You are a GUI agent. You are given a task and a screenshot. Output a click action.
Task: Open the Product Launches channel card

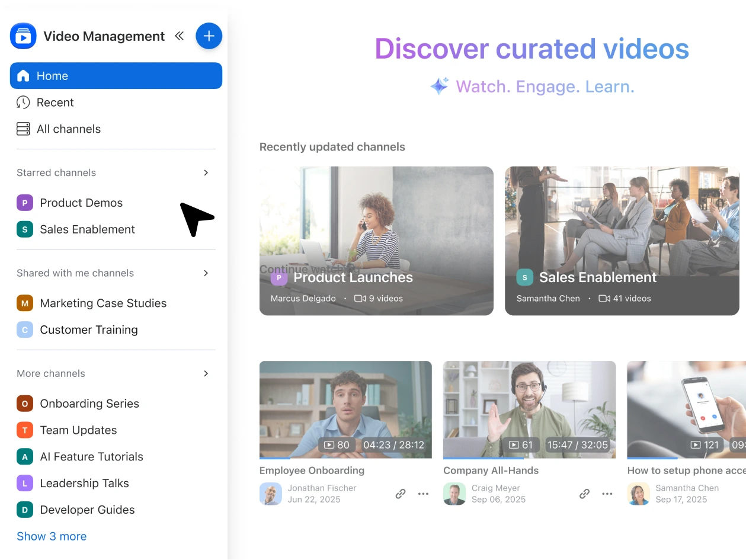376,241
